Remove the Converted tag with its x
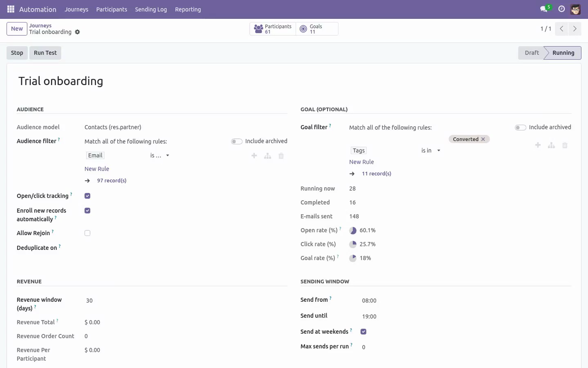The width and height of the screenshot is (588, 368). point(483,139)
